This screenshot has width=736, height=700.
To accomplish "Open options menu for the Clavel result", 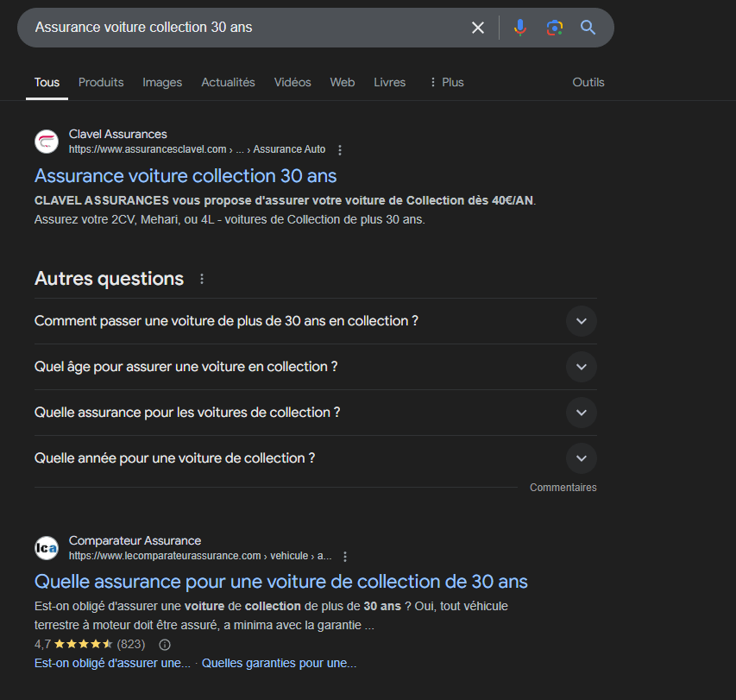I will tap(340, 149).
